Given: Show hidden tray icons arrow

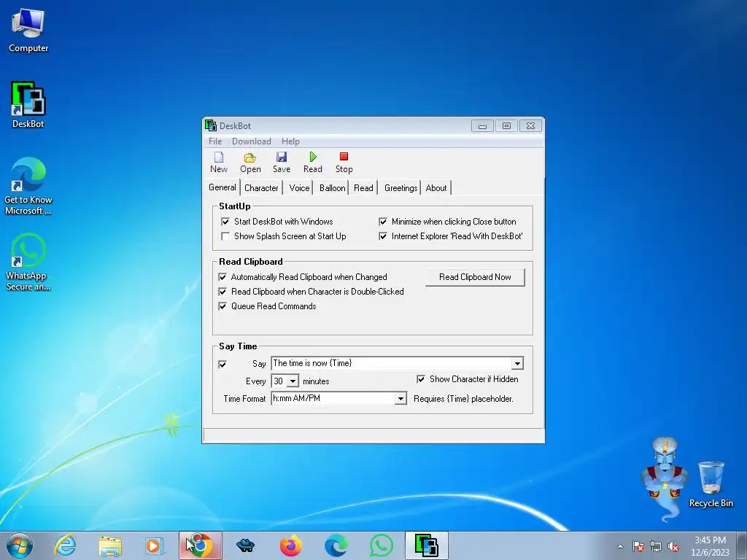Looking at the screenshot, I should pos(620,546).
